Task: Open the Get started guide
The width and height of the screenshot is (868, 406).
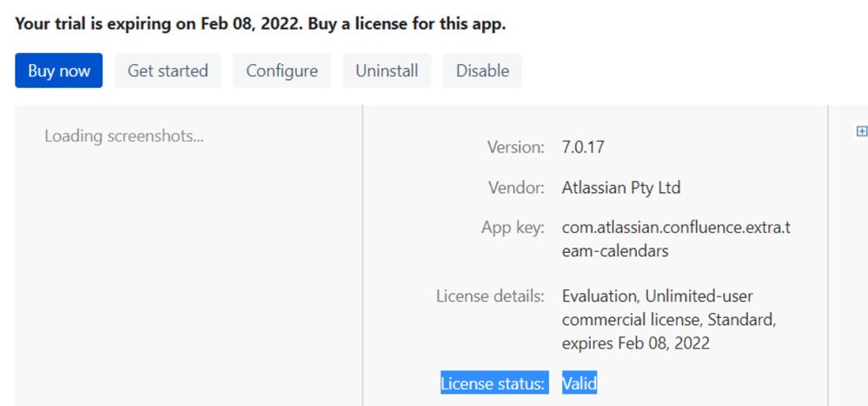Action: pyautogui.click(x=168, y=70)
